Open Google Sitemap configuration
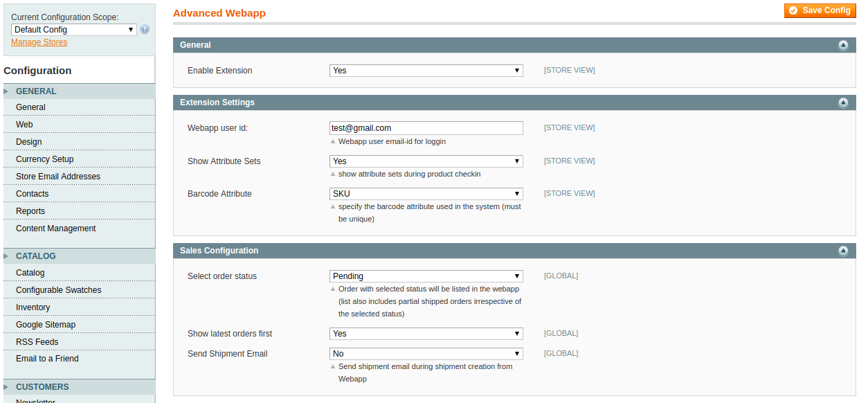The width and height of the screenshot is (868, 403). pyautogui.click(x=45, y=324)
